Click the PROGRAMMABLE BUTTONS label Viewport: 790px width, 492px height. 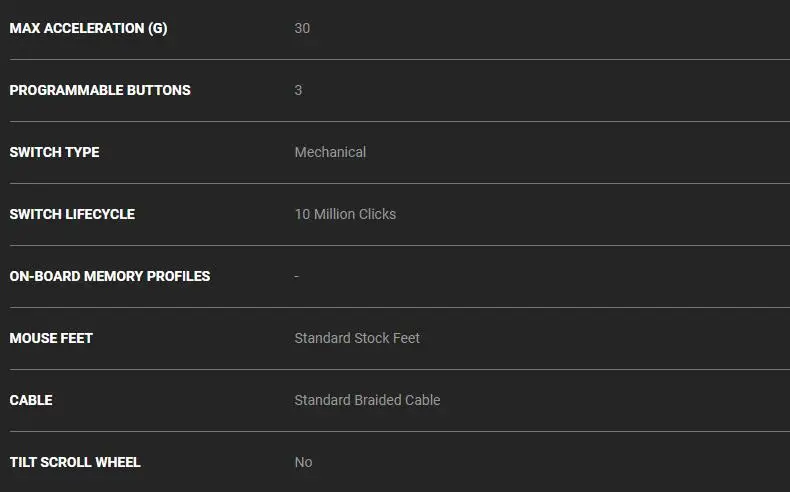coord(100,90)
